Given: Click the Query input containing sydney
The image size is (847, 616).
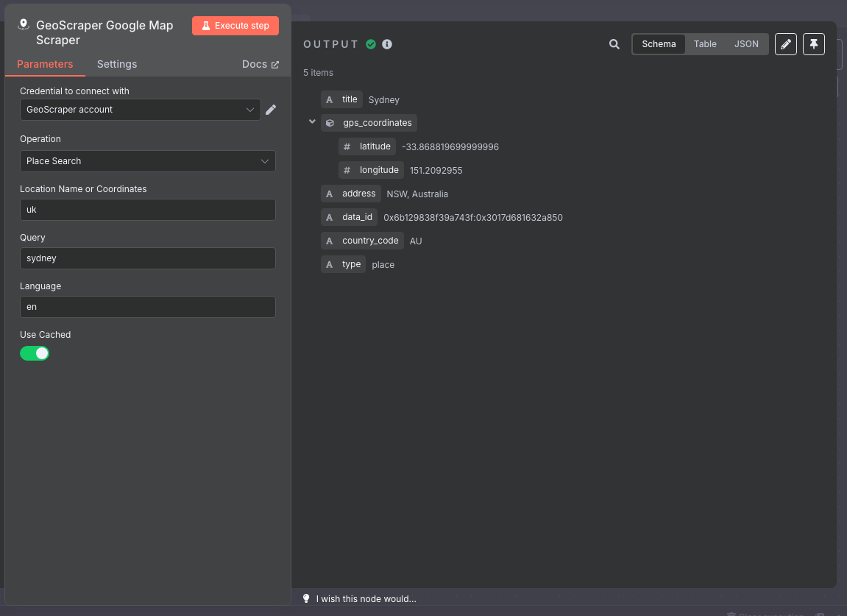Looking at the screenshot, I should point(147,258).
